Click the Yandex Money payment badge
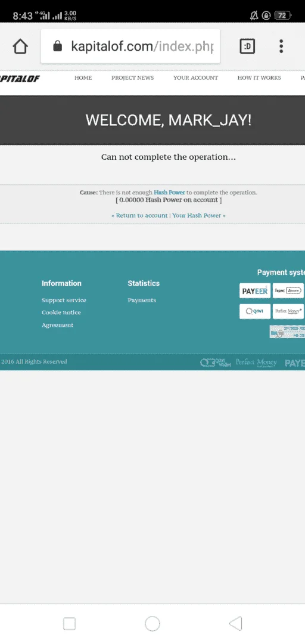 coord(288,291)
